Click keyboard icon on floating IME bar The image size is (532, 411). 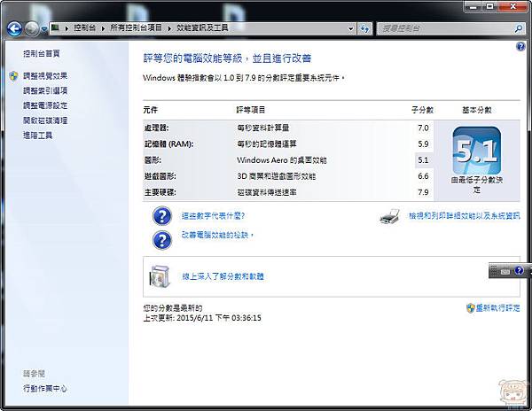505,271
